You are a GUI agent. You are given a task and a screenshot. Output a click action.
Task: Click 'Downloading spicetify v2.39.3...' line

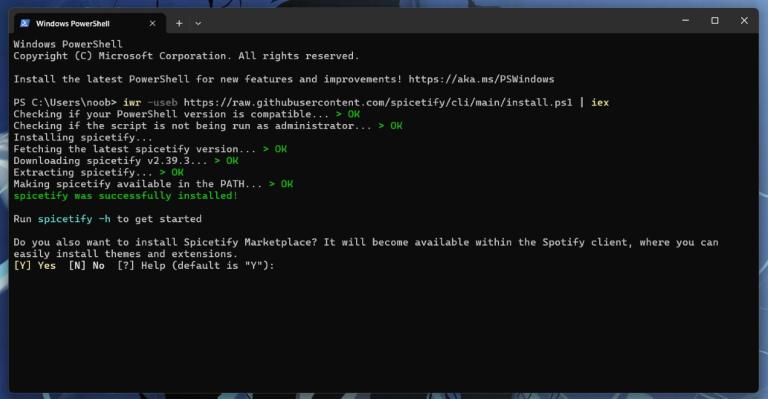126,161
